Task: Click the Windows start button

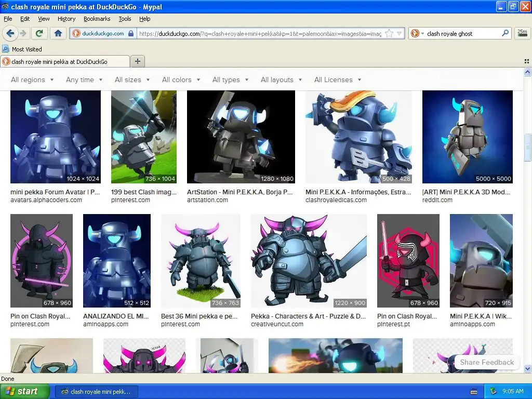Action: click(x=24, y=391)
